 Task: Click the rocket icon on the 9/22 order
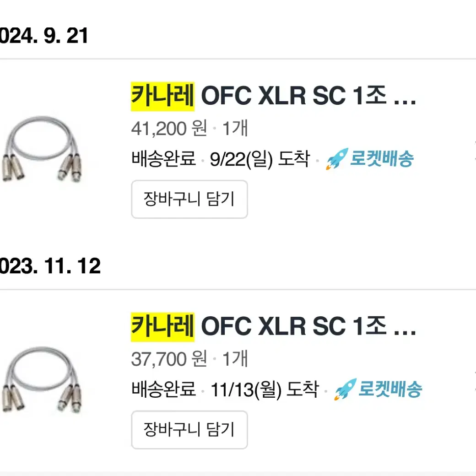336,159
